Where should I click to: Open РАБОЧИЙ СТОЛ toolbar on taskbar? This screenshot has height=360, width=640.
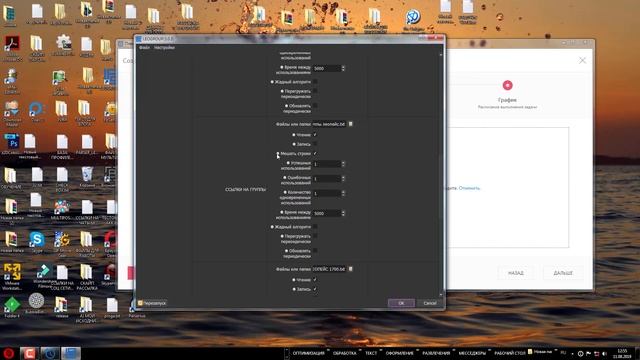pyautogui.click(x=510, y=353)
